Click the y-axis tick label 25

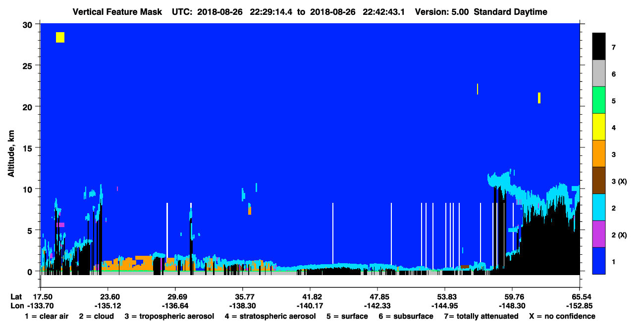(x=28, y=65)
